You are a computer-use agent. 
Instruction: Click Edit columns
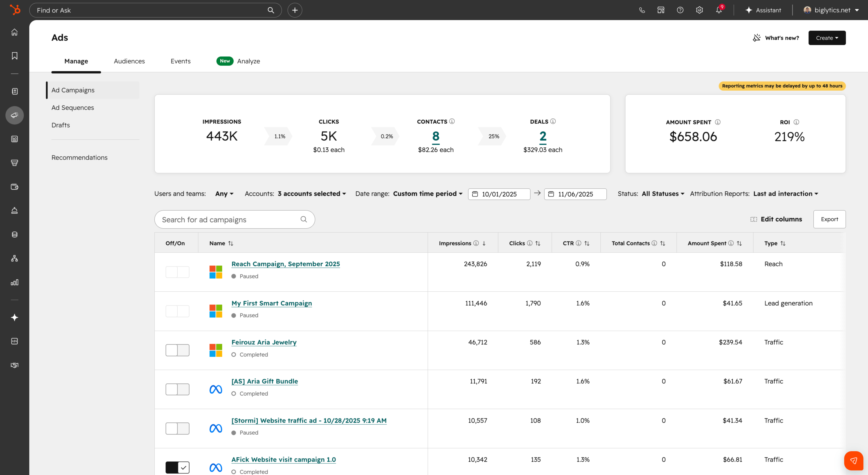[776, 219]
